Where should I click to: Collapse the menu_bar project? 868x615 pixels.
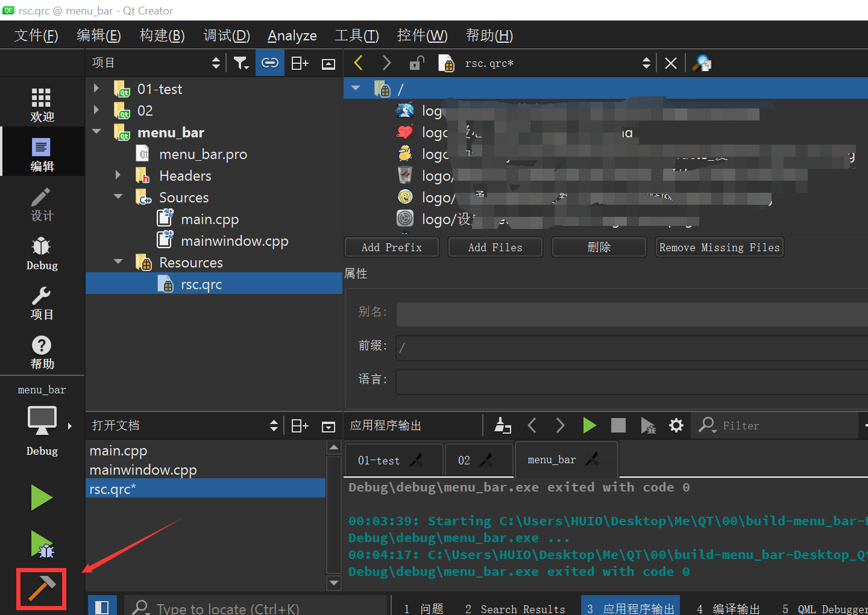click(x=96, y=131)
